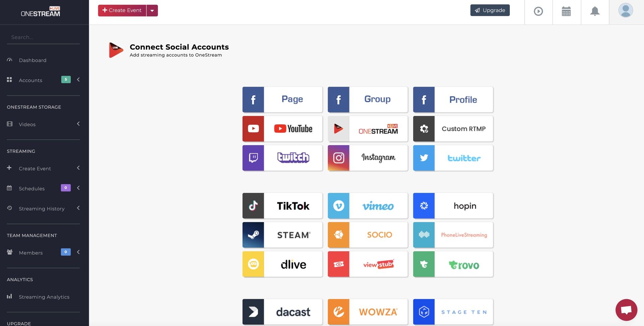Open Streaming Analytics from sidebar

(x=44, y=297)
